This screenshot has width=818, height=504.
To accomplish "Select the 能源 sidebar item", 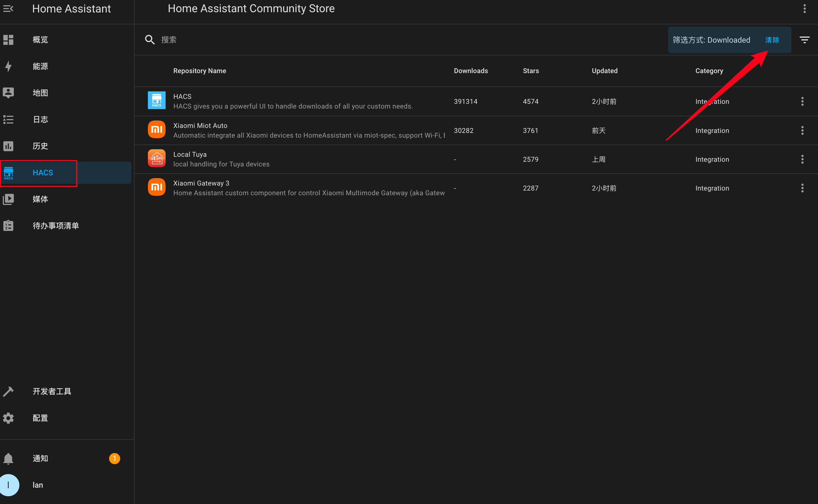I will click(x=66, y=66).
